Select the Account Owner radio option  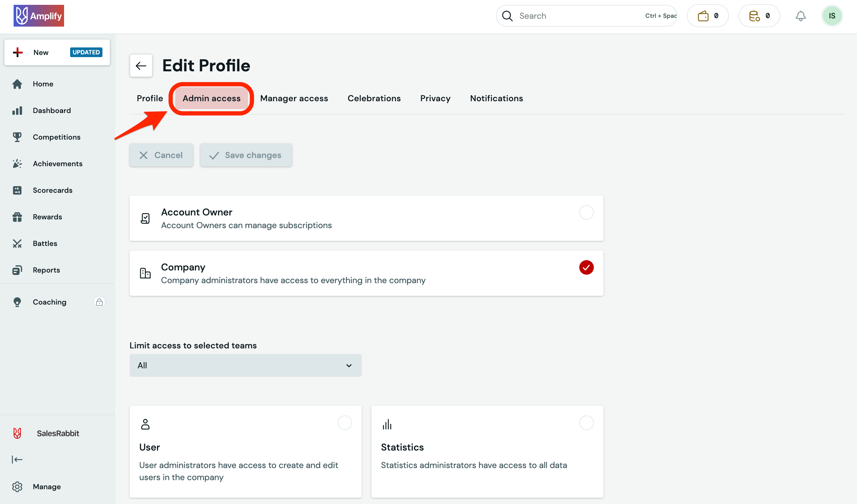[x=586, y=212]
